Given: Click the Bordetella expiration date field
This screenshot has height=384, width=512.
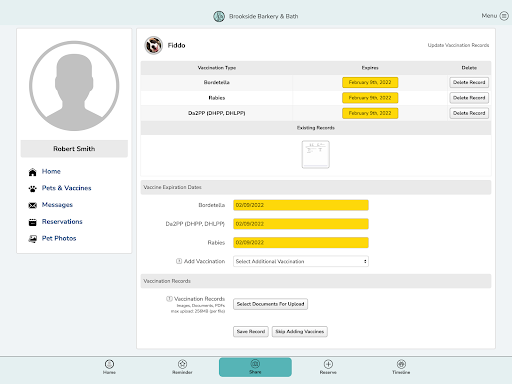Looking at the screenshot, I should tap(301, 205).
